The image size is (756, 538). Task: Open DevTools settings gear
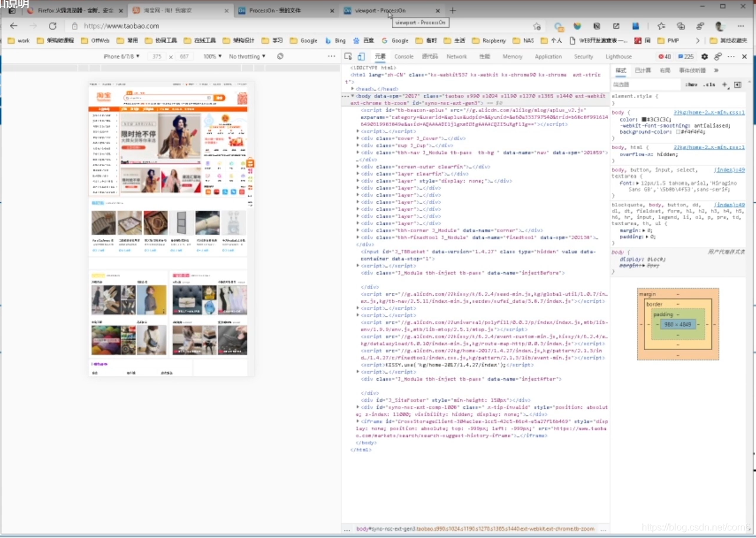704,57
